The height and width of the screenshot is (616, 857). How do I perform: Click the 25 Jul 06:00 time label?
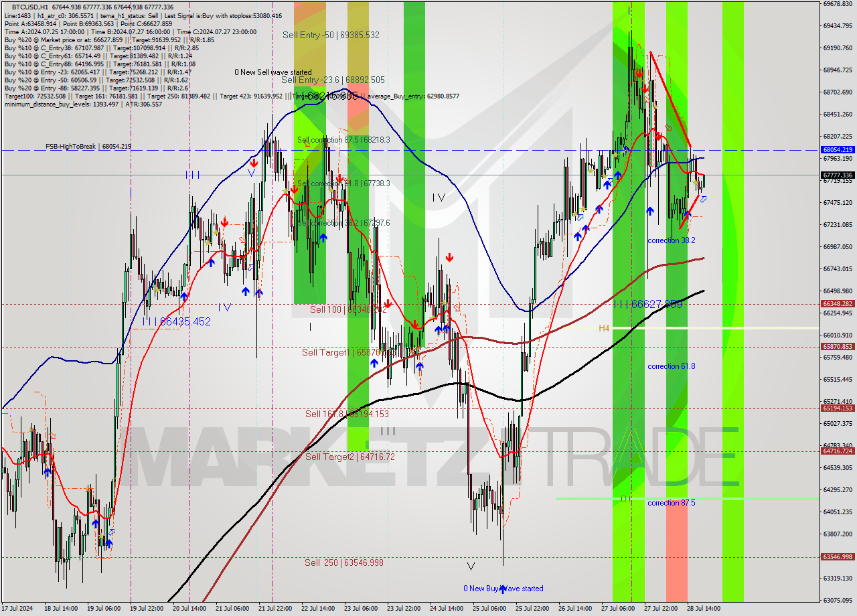pyautogui.click(x=489, y=609)
